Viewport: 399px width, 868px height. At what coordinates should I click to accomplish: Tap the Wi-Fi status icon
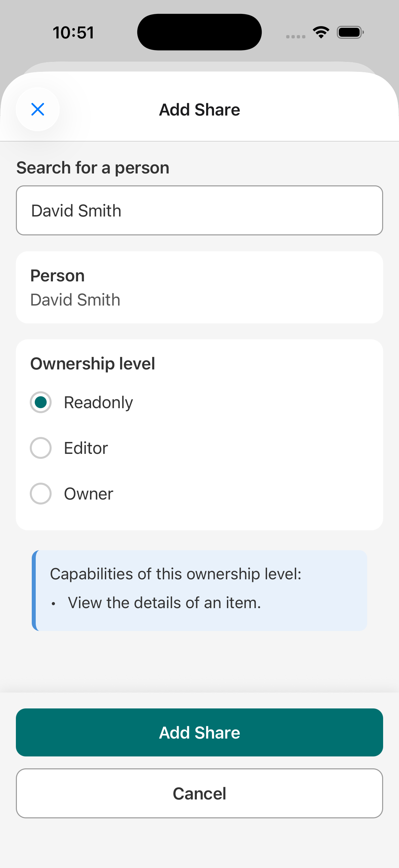tap(321, 32)
